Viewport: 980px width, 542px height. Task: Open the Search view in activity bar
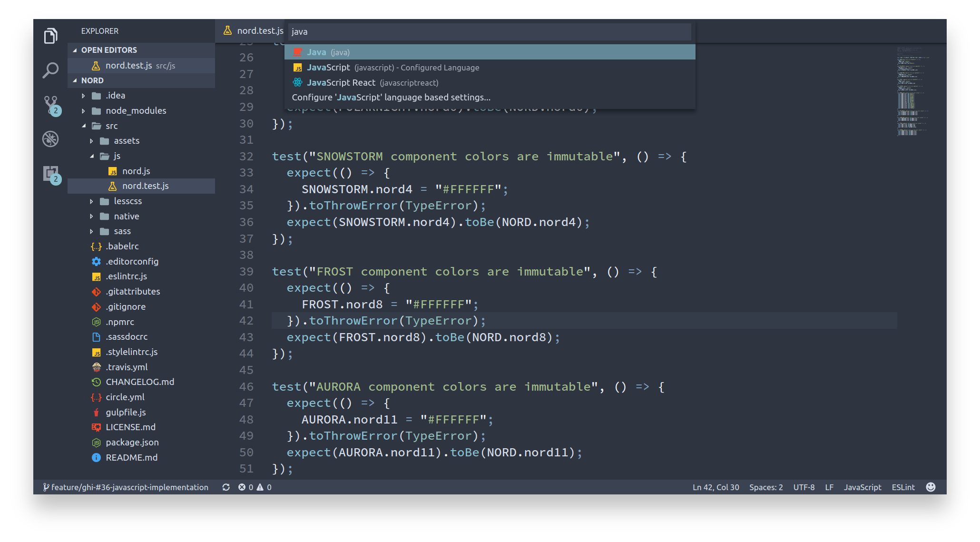[x=50, y=70]
